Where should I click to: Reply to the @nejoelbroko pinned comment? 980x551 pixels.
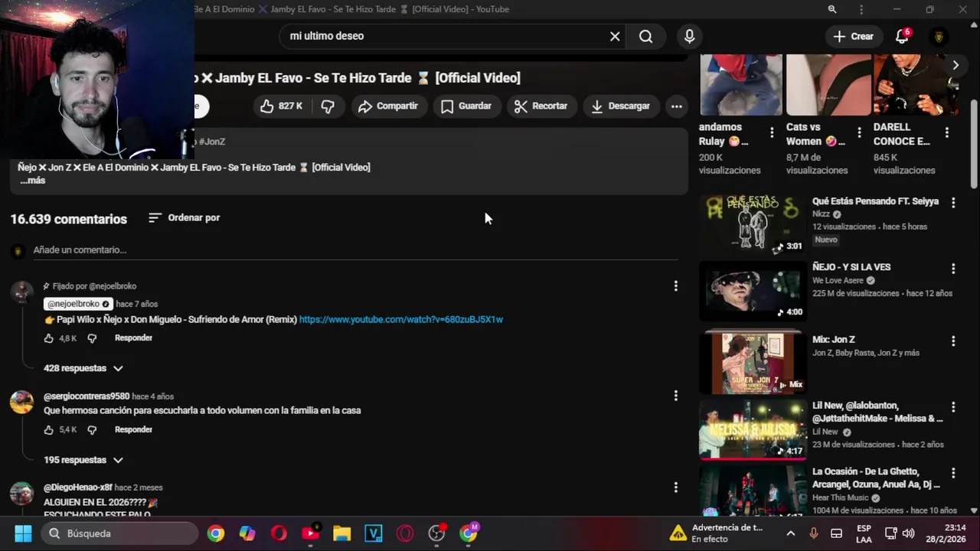[x=133, y=338]
